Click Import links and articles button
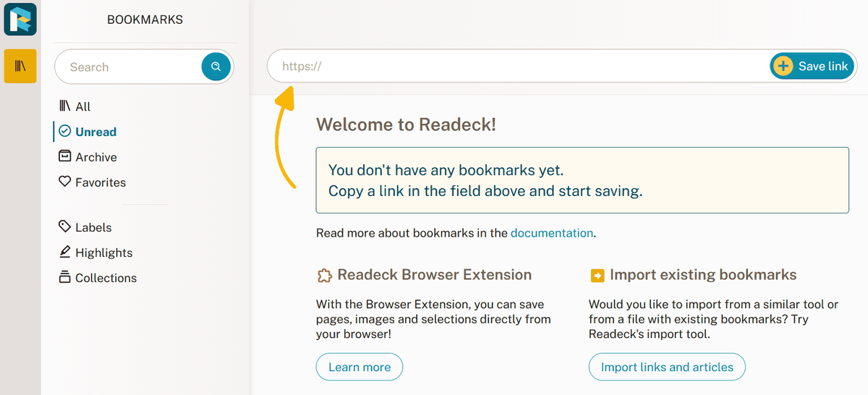The height and width of the screenshot is (395, 868). coord(667,368)
